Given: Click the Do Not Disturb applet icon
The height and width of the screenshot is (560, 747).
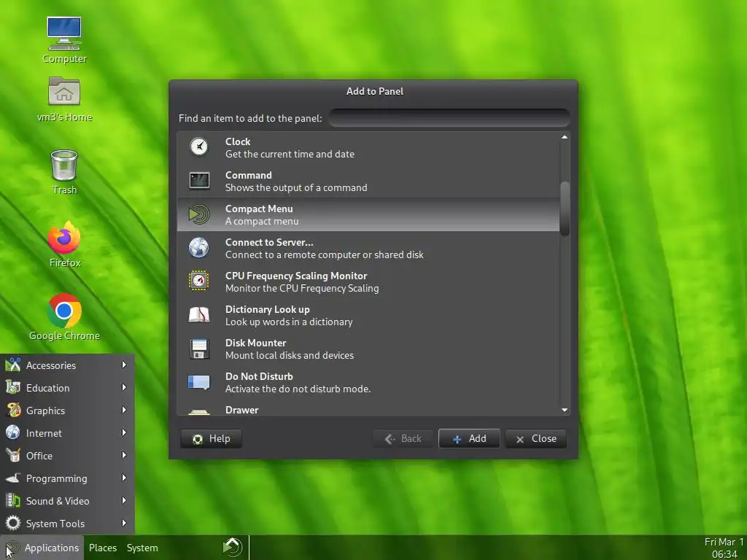Looking at the screenshot, I should point(198,382).
